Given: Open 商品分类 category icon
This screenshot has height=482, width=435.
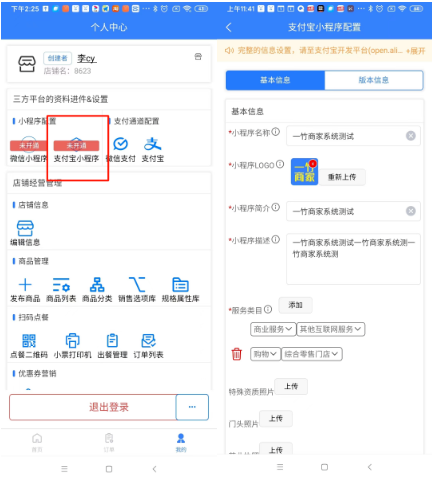Looking at the screenshot, I should 97,285.
